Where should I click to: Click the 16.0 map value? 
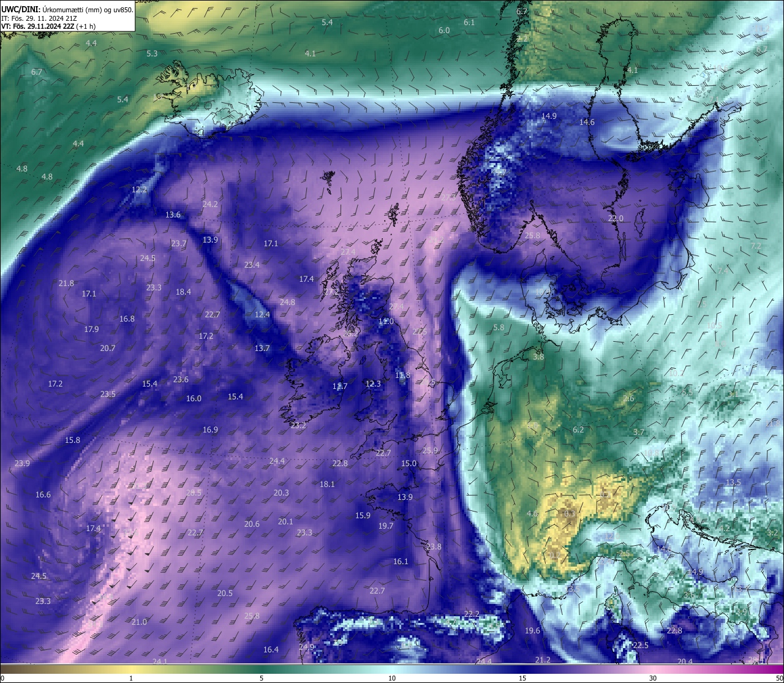[x=194, y=399]
